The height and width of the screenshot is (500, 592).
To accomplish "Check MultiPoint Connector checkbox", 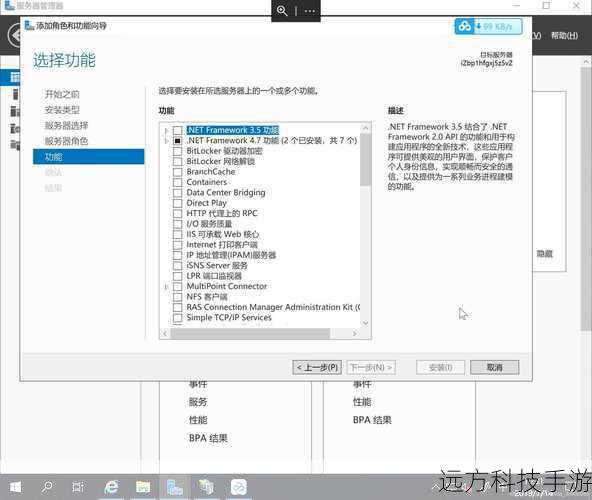I will pyautogui.click(x=177, y=287).
